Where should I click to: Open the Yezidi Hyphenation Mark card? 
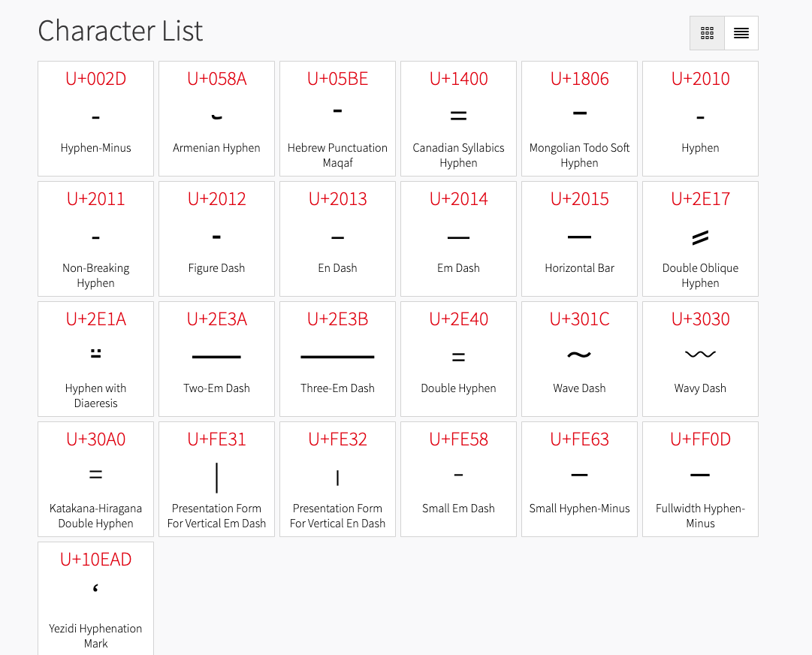point(96,599)
